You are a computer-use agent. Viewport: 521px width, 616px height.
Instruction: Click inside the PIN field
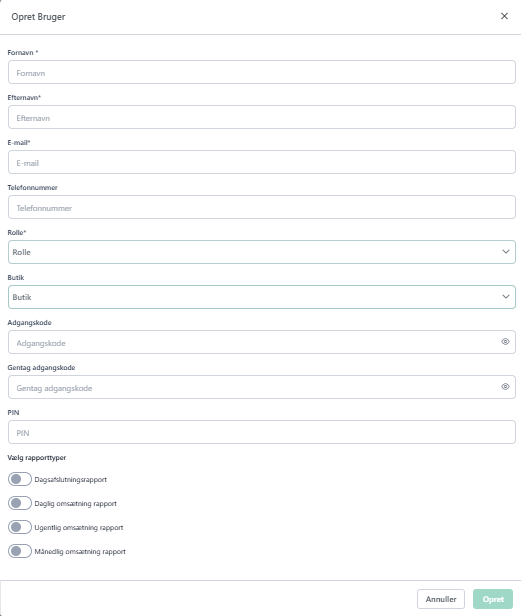coord(262,432)
